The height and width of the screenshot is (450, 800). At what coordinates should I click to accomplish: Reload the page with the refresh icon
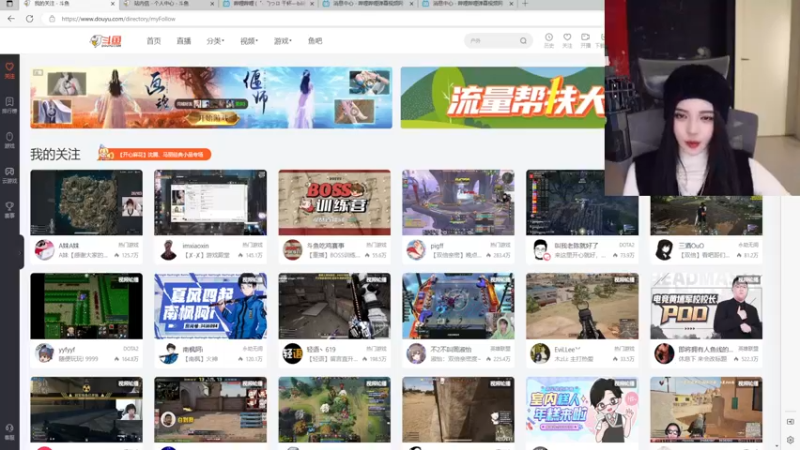pos(30,19)
